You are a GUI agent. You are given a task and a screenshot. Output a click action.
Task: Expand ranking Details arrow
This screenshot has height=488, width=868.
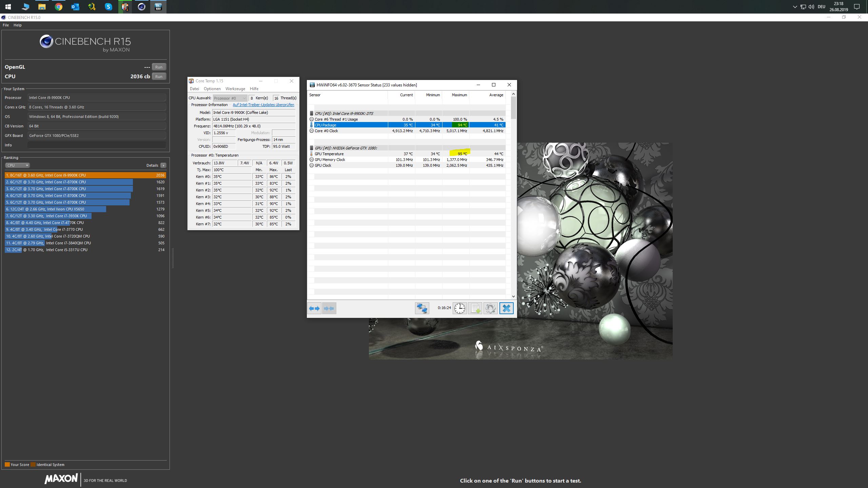pos(163,165)
